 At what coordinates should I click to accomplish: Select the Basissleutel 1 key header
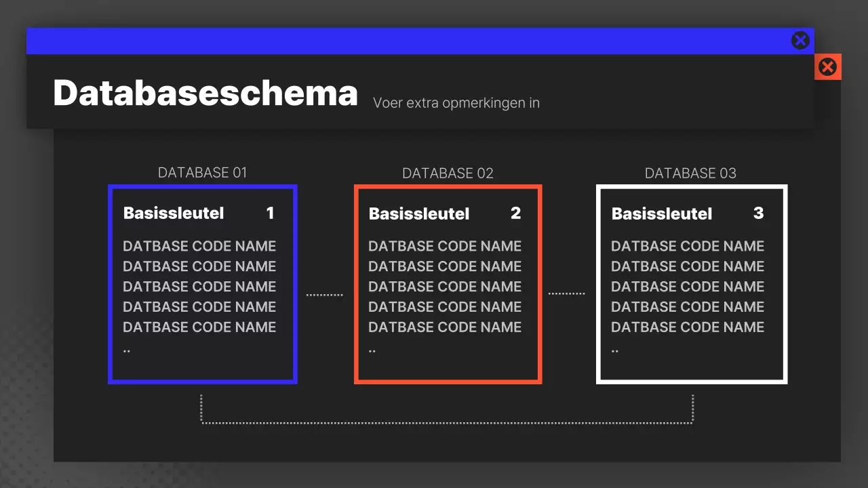pos(173,213)
